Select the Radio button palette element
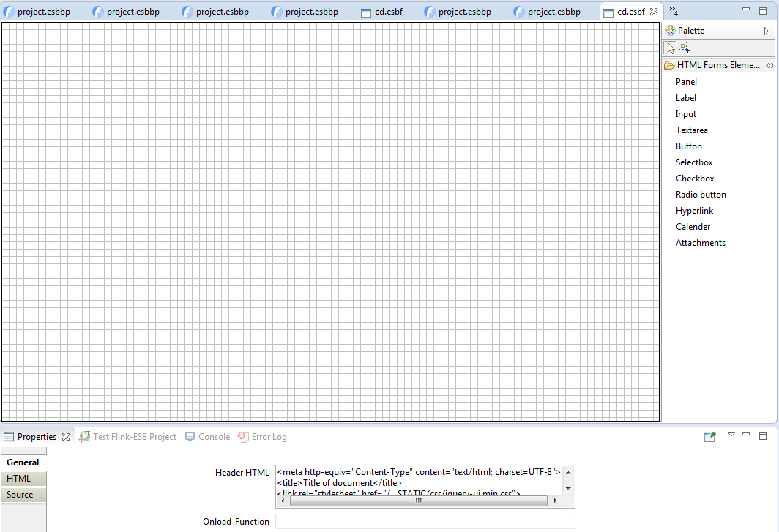 [701, 195]
